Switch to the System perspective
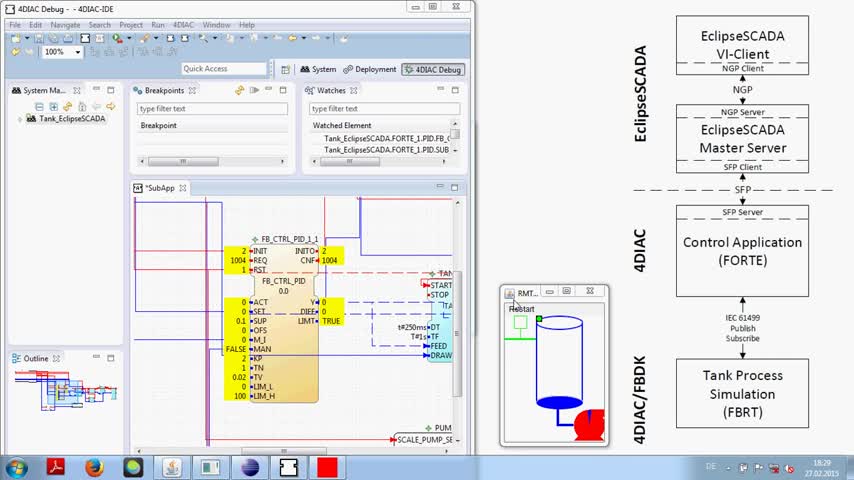854x480 pixels. tap(318, 70)
